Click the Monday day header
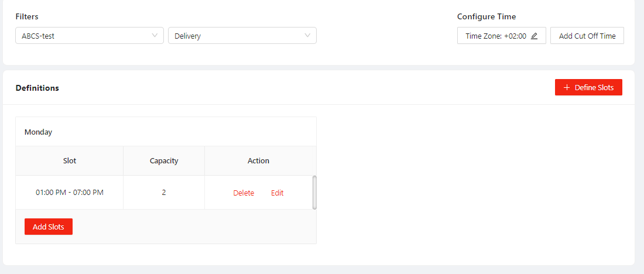This screenshot has width=644, height=274. point(39,132)
